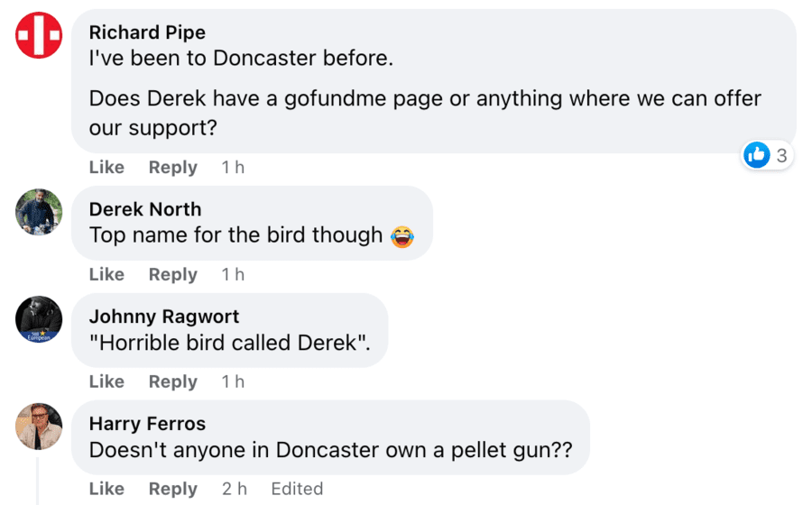Reply to Johnny Ragwort's comment
812x505 pixels.
[172, 382]
